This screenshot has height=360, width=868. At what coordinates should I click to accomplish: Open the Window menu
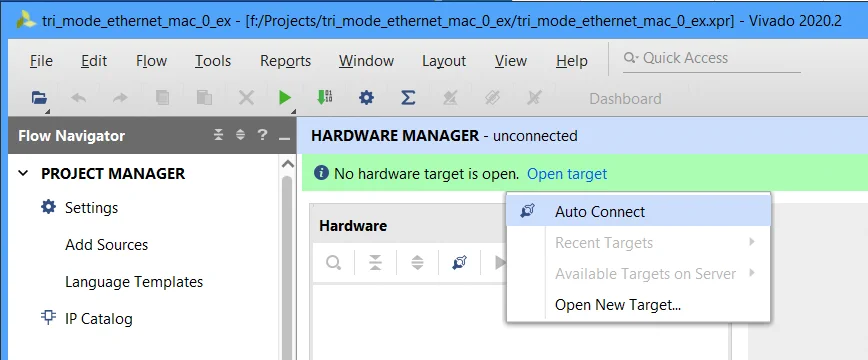click(x=366, y=60)
